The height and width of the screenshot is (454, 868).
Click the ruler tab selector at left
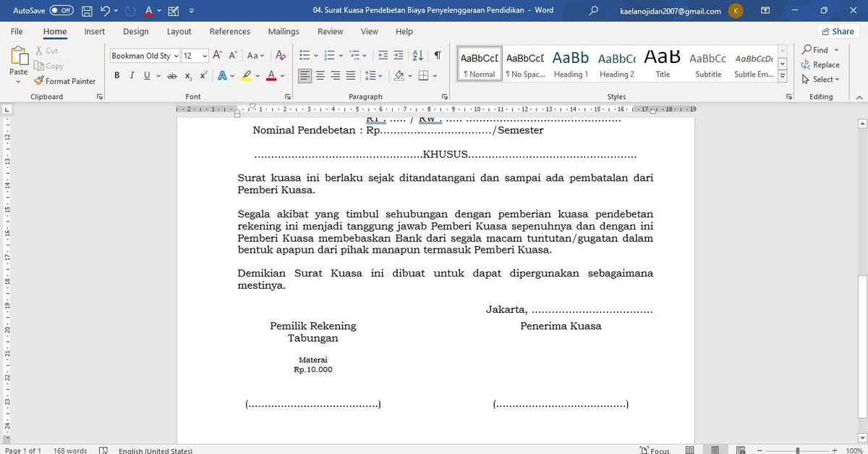pos(7,110)
